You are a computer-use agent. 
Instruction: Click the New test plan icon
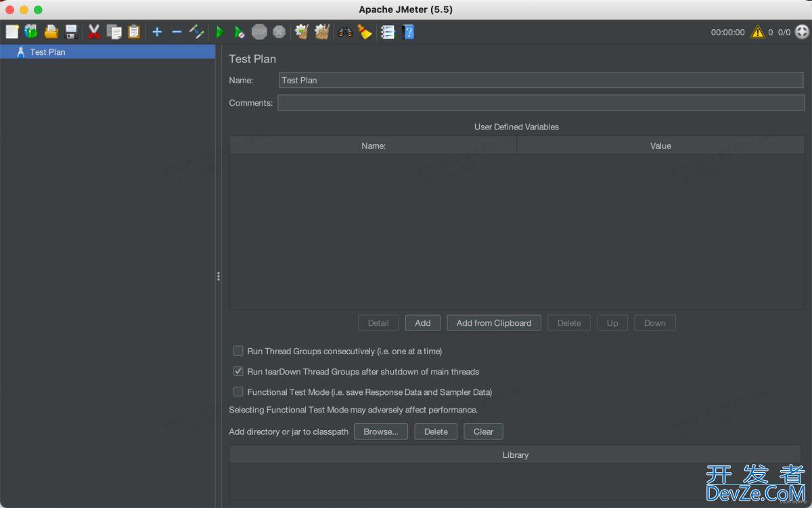tap(12, 32)
